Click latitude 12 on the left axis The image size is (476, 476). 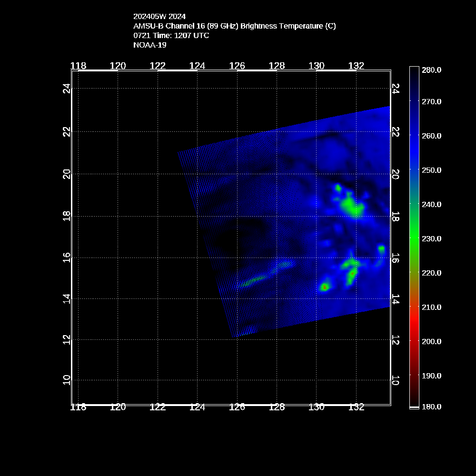tap(67, 340)
